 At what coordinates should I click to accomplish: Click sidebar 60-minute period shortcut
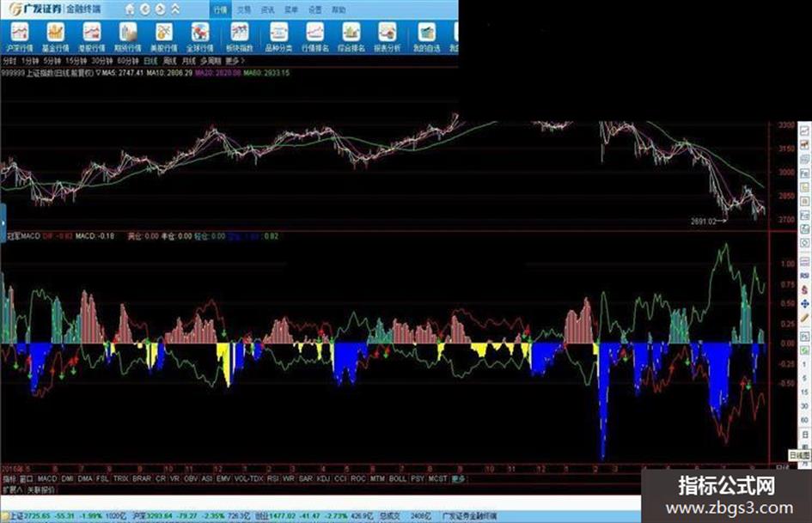click(805, 420)
